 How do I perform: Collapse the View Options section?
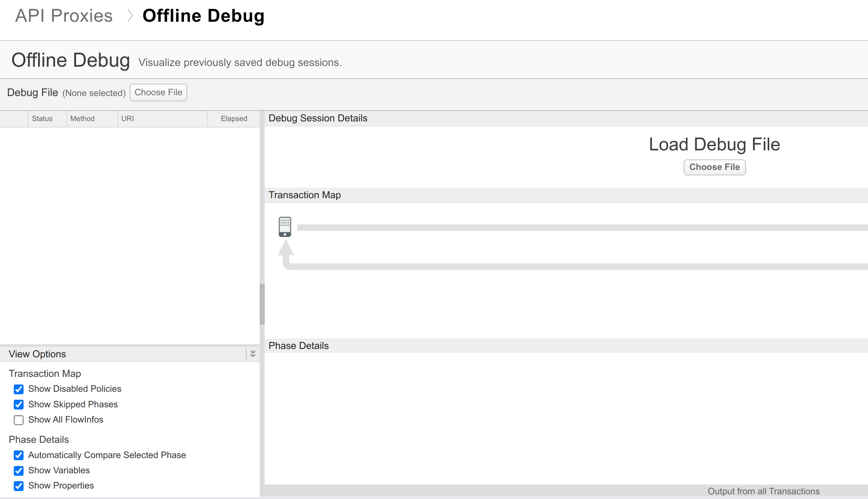(253, 354)
